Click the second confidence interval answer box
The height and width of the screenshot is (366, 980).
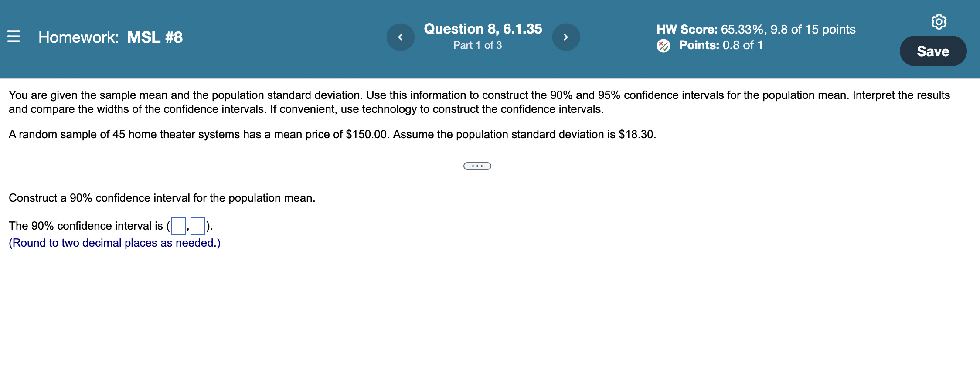click(x=198, y=227)
